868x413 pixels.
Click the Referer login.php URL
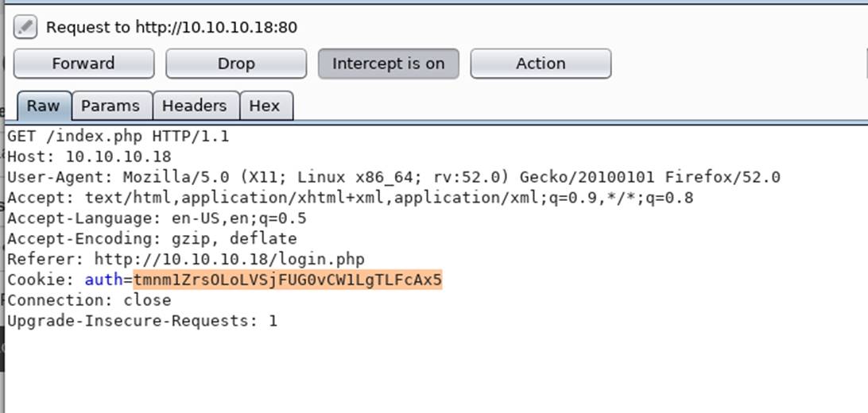[229, 259]
